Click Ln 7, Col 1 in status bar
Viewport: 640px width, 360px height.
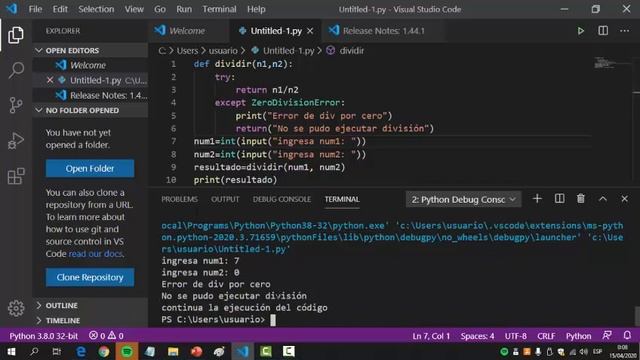[x=431, y=336]
